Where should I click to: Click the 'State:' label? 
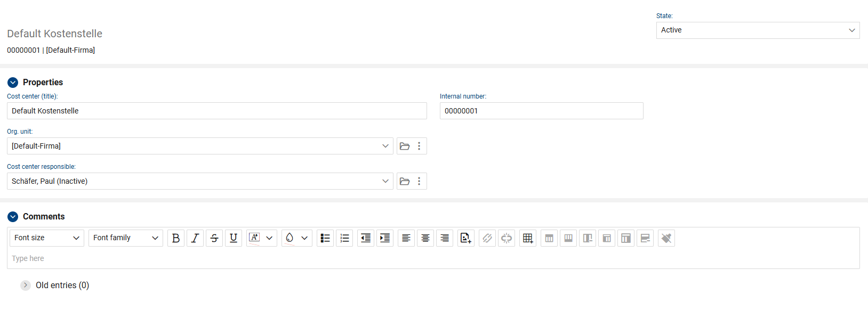[x=664, y=16]
